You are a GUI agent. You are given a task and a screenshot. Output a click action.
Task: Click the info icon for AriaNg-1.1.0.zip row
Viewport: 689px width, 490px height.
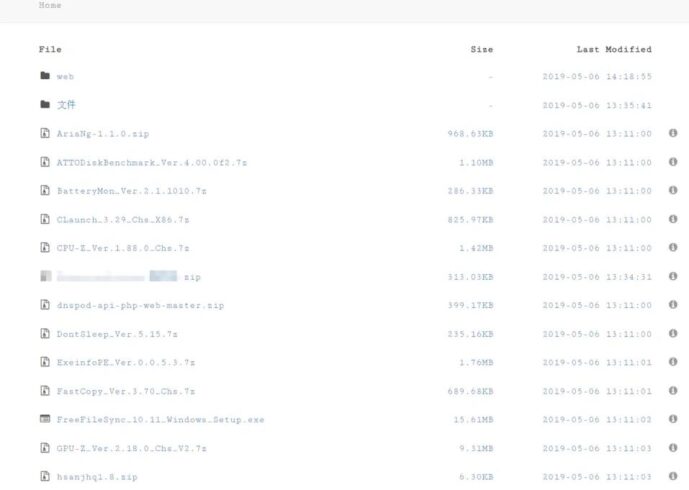(673, 133)
